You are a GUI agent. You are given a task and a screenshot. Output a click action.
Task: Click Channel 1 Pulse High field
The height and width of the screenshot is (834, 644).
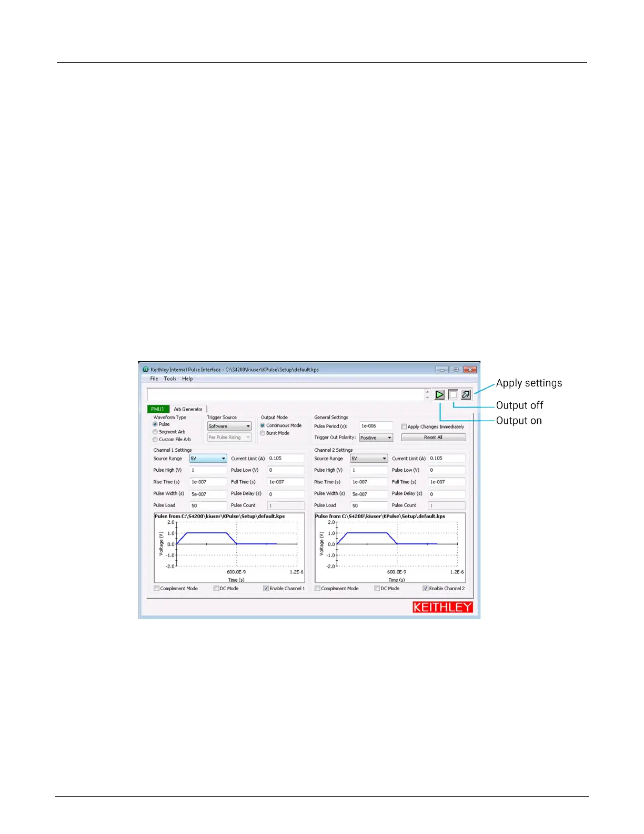208,470
